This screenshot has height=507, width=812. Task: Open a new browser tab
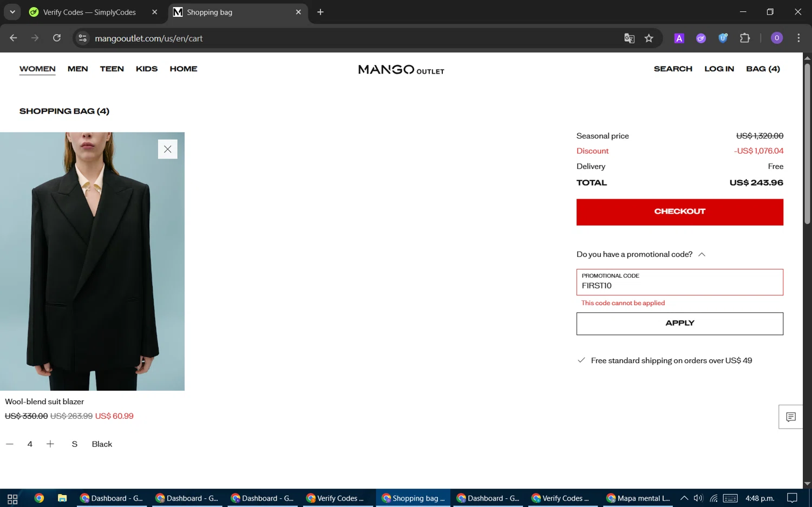point(320,12)
